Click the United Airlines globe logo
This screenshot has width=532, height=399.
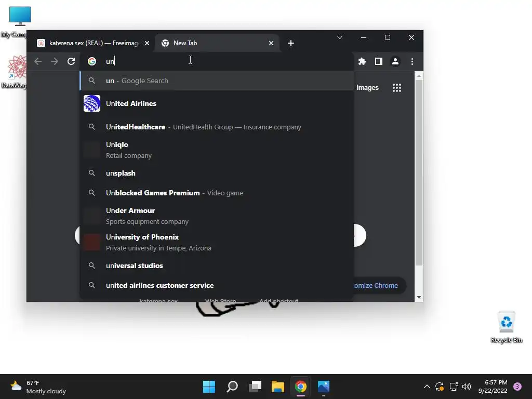[92, 103]
